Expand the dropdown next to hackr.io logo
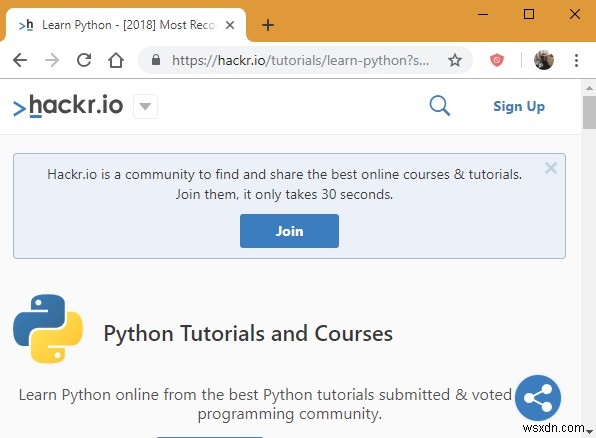 click(145, 106)
